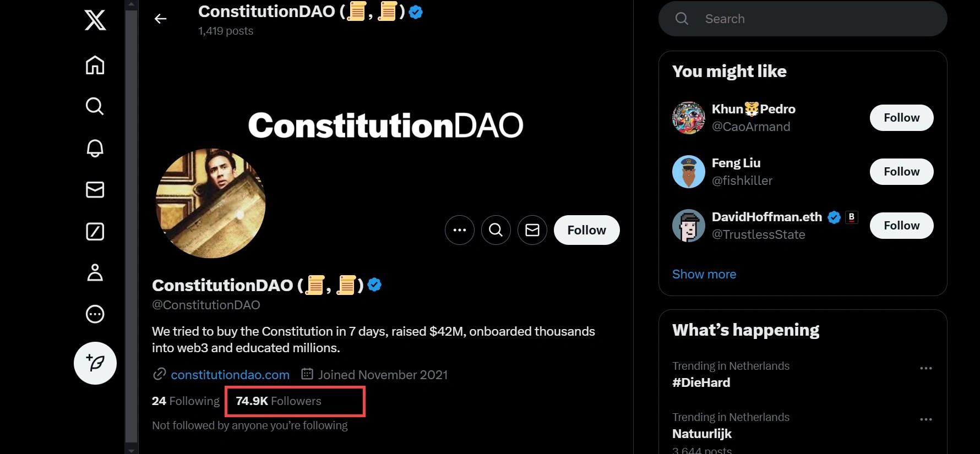Image resolution: width=980 pixels, height=454 pixels.
Task: Open constitutiondao.com link
Action: click(x=230, y=375)
